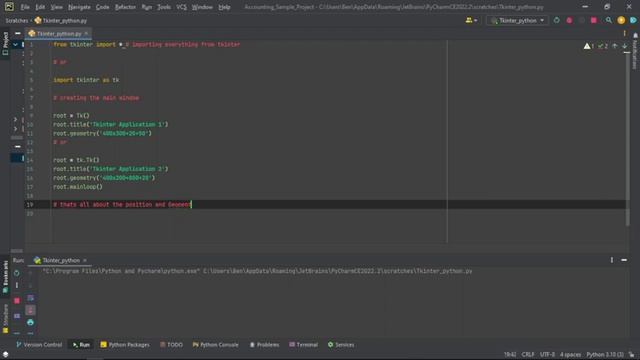
Task: Click the orange IDE updates icon
Action: (x=621, y=20)
